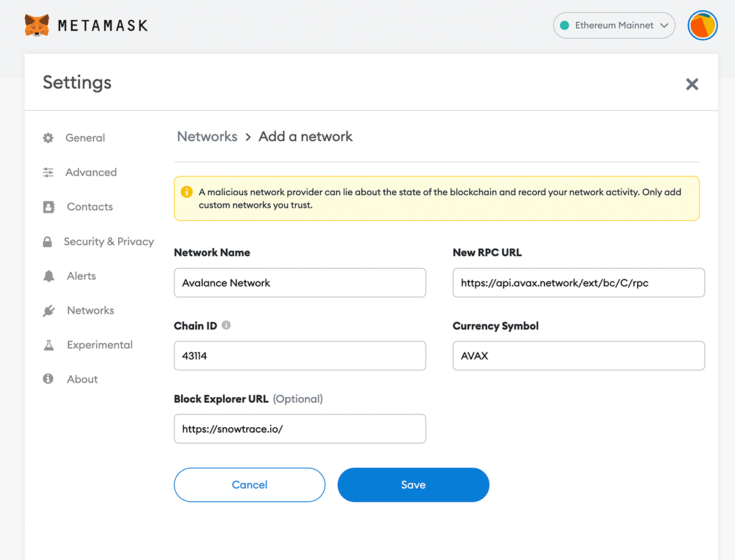Screen dimensions: 735x560
Task: Click the network selector chevron arrow
Action: tap(664, 26)
